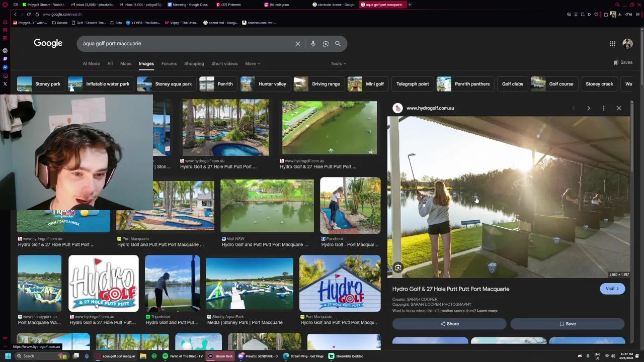
Task: Save the previewed image
Action: (x=568, y=324)
